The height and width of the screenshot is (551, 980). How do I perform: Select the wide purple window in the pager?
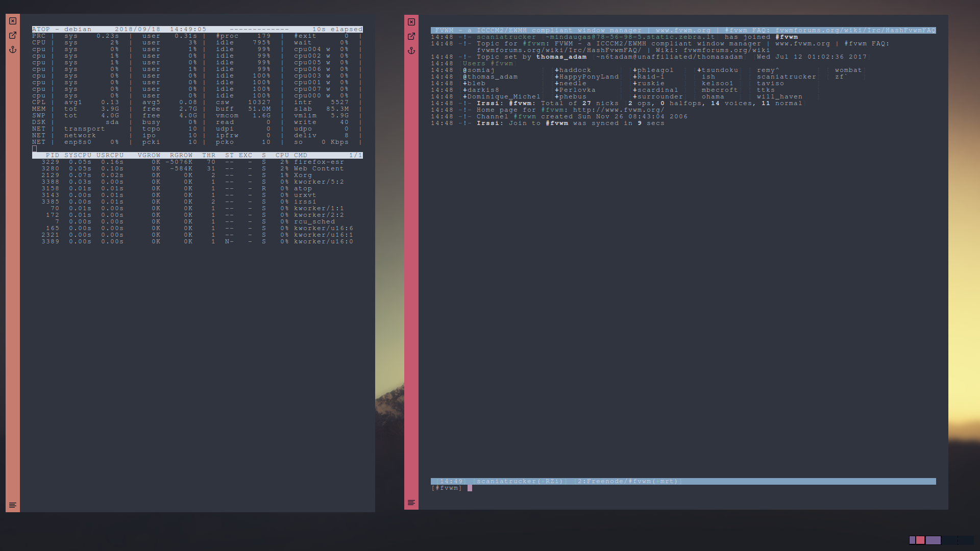point(933,540)
